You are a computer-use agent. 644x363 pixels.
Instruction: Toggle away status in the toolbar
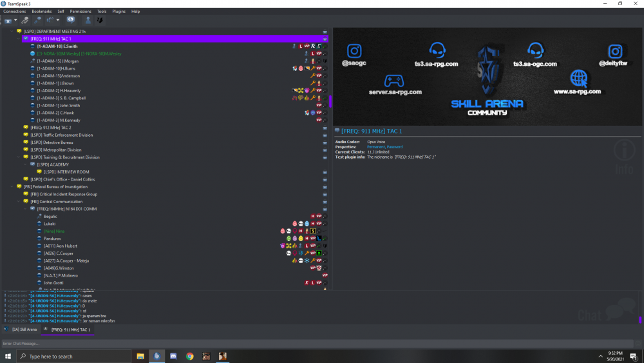click(x=71, y=20)
